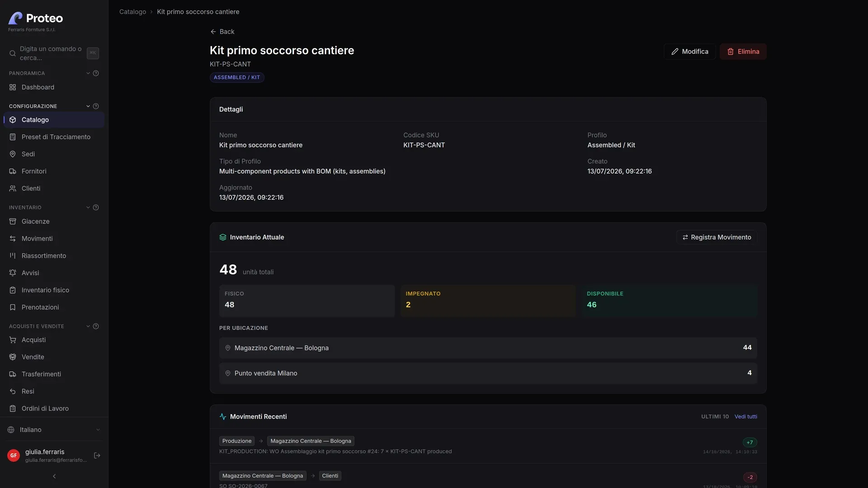Image resolution: width=868 pixels, height=488 pixels.
Task: Click the Modifica edit button
Action: point(689,52)
